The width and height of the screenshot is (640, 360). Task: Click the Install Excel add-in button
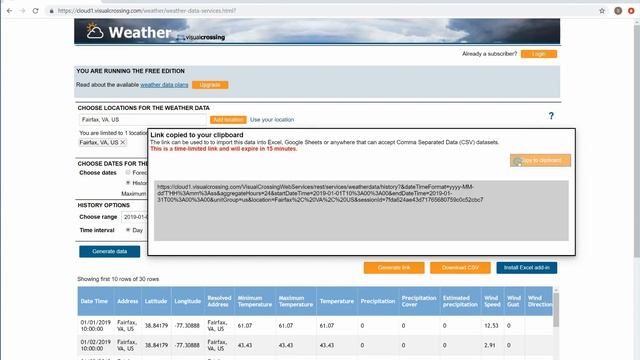527,268
